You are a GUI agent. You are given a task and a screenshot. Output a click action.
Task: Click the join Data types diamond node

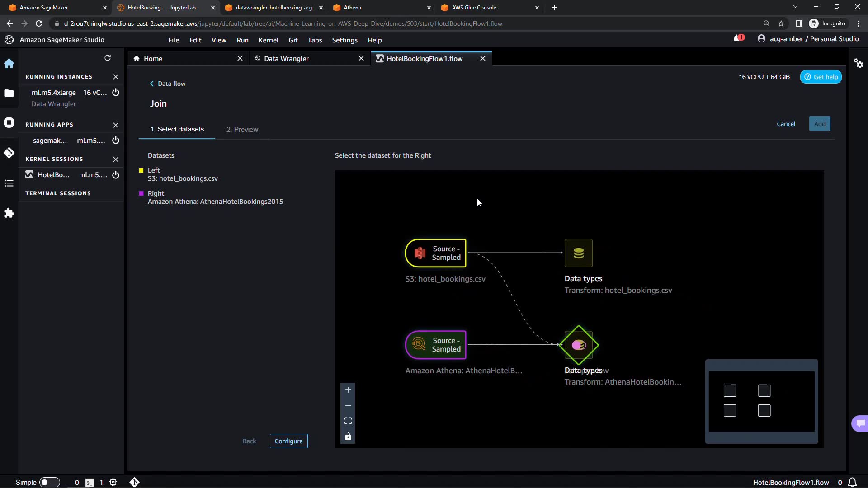tap(579, 345)
